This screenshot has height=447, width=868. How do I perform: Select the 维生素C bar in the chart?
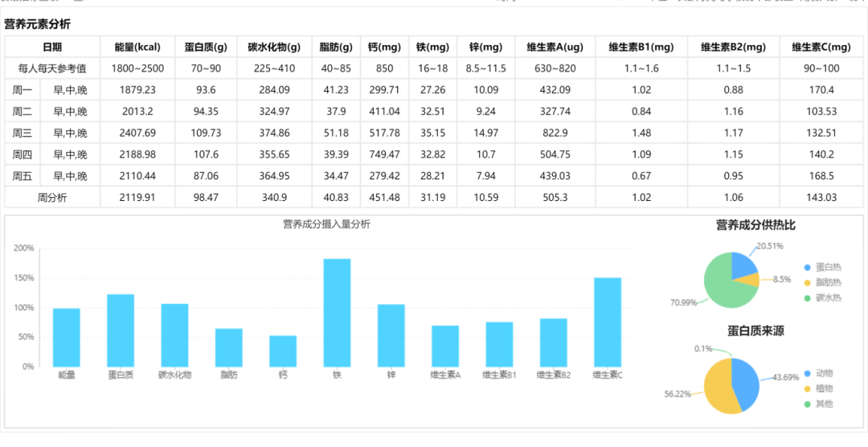tap(608, 322)
